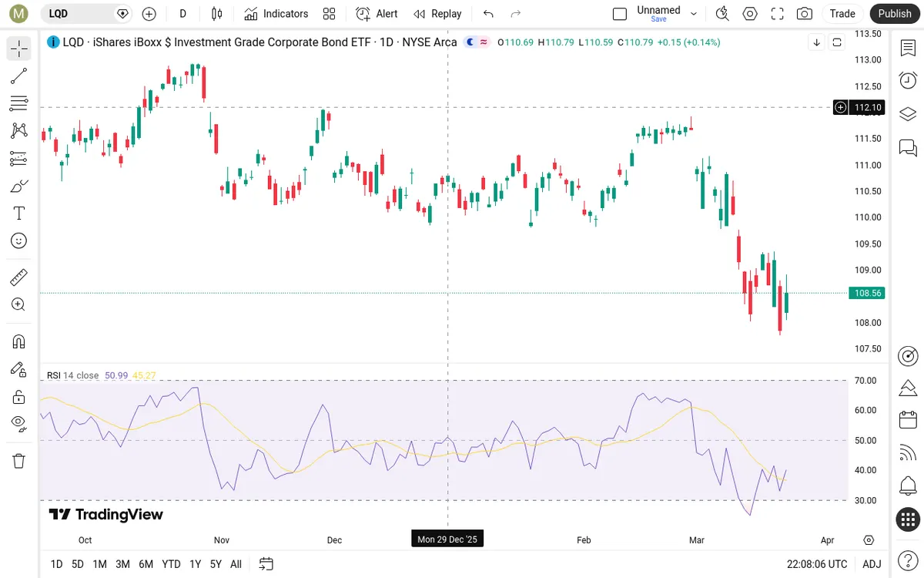This screenshot has width=924, height=578.
Task: Open chart settings hexagon icon
Action: click(750, 14)
